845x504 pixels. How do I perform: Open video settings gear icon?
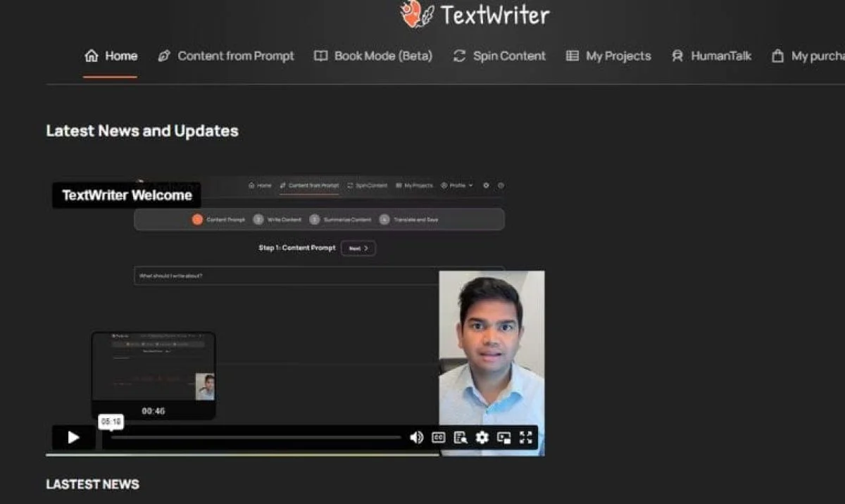pyautogui.click(x=482, y=438)
